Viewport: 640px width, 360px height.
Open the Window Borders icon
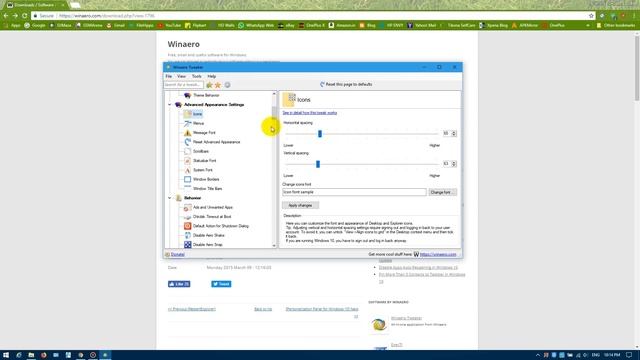coord(187,179)
